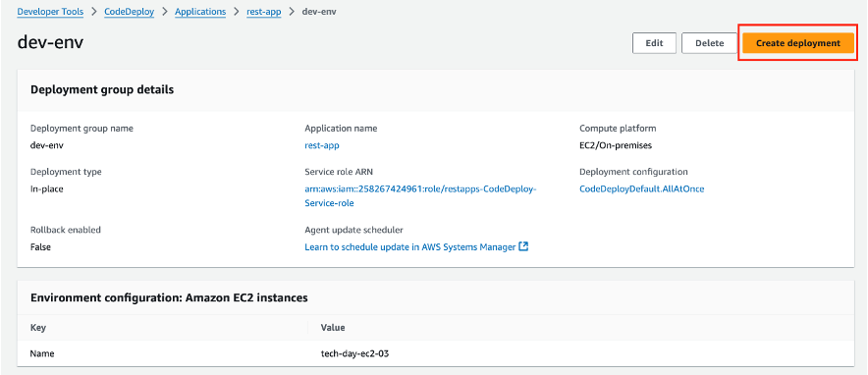Open the service role ARN link
Viewport: 868px width, 375px height.
(420, 195)
